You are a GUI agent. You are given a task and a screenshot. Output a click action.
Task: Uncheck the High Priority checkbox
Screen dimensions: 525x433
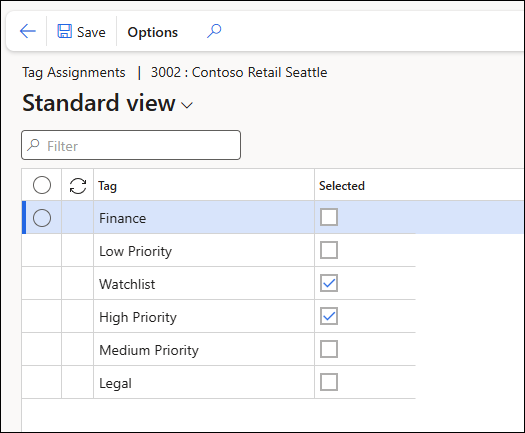point(329,316)
